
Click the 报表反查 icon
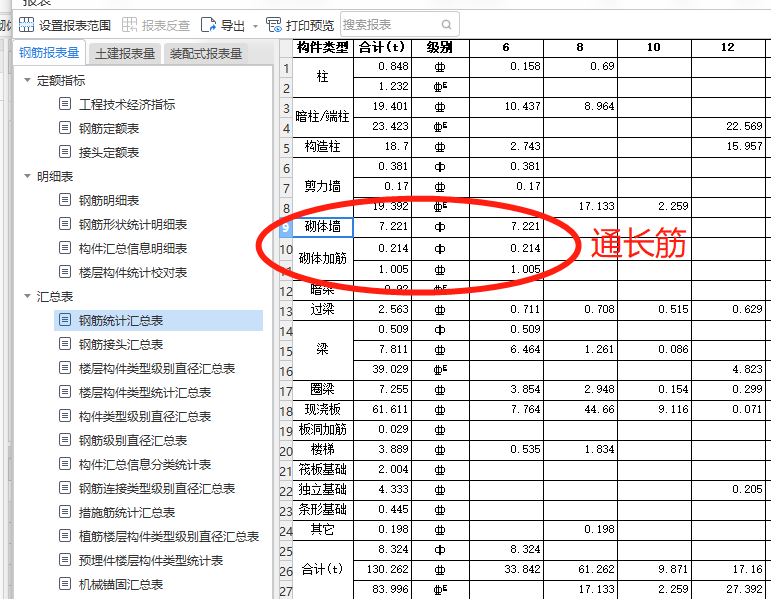[x=129, y=25]
